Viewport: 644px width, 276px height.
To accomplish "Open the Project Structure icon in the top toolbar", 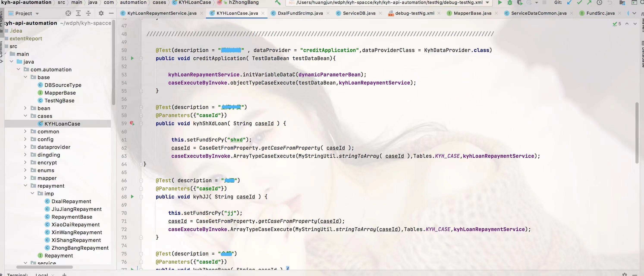I will click(622, 3).
